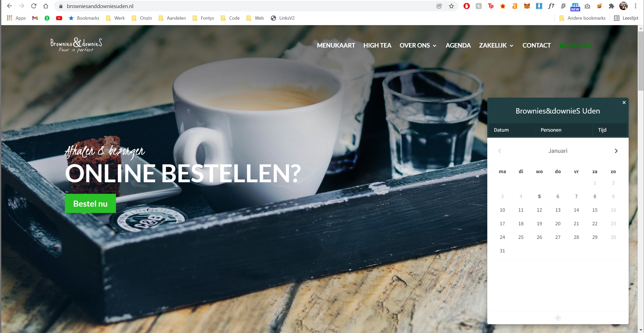This screenshot has width=644, height=333.
Task: Expand the OVER ONS dropdown menu
Action: [418, 45]
